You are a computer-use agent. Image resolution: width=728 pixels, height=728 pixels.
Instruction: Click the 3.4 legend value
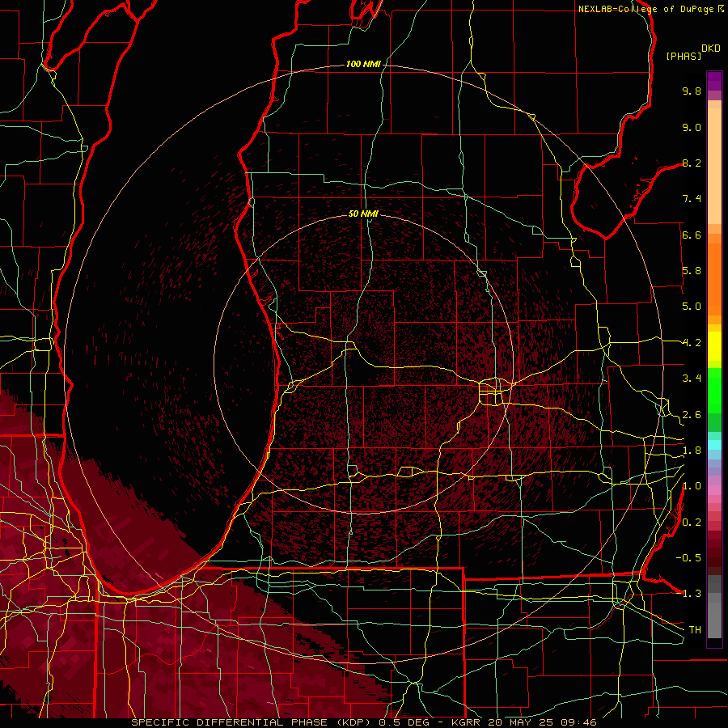pyautogui.click(x=692, y=379)
